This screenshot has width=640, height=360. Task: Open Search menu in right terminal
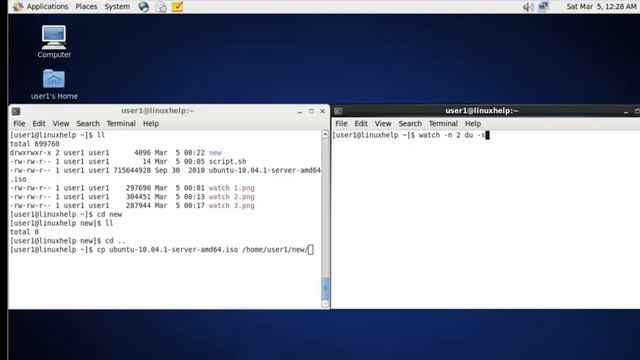pyautogui.click(x=410, y=124)
